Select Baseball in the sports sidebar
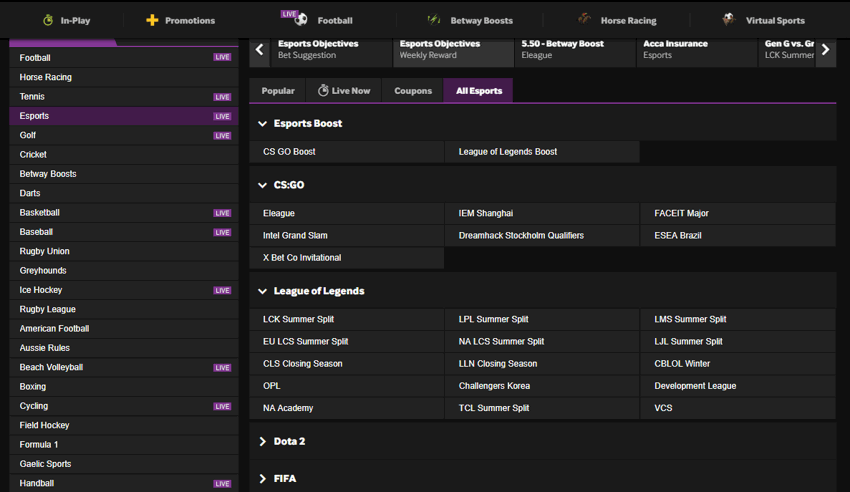 [124, 232]
